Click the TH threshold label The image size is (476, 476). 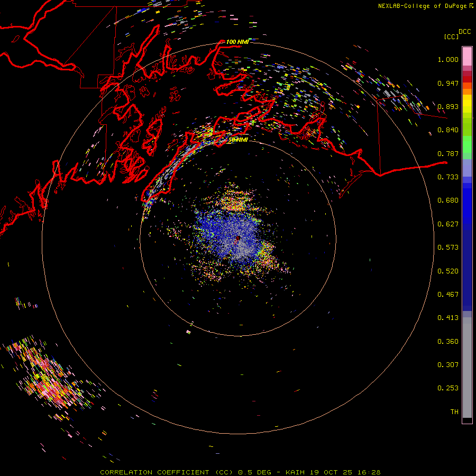pyautogui.click(x=454, y=412)
